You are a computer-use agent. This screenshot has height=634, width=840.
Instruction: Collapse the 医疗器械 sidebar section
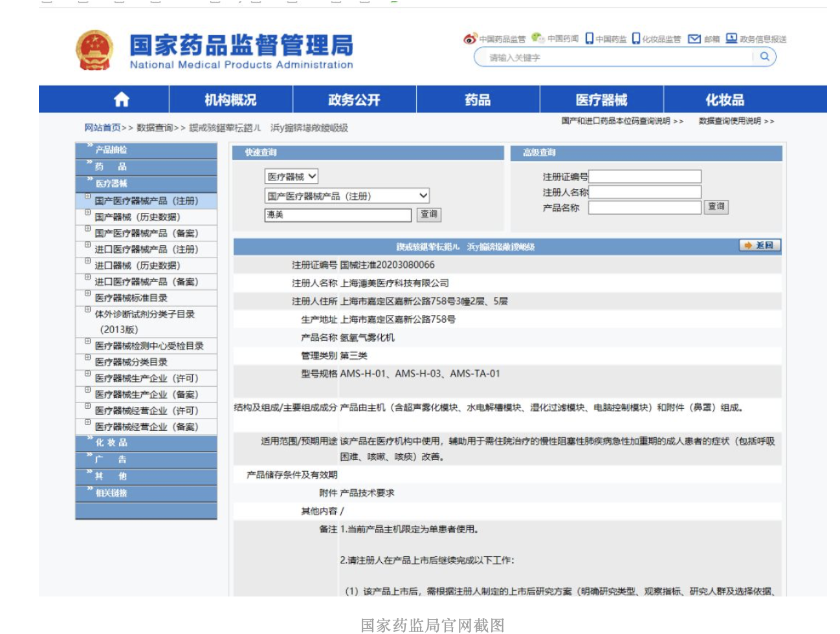coord(146,184)
